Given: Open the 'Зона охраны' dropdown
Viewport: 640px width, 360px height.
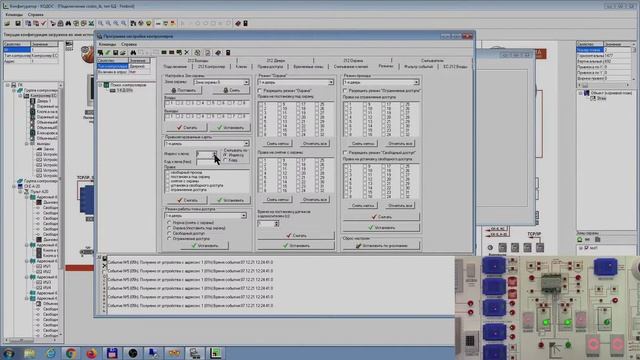Looking at the screenshot, I should click(246, 82).
